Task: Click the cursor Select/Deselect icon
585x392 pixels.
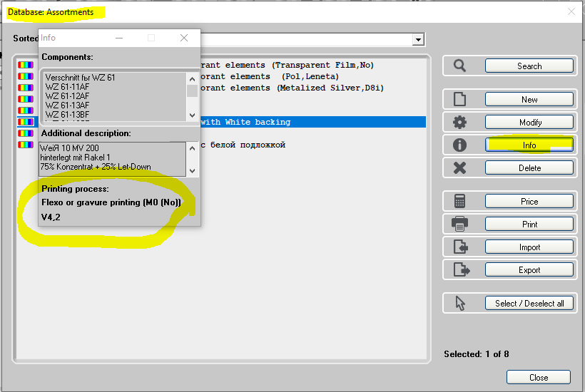Action: [460, 304]
